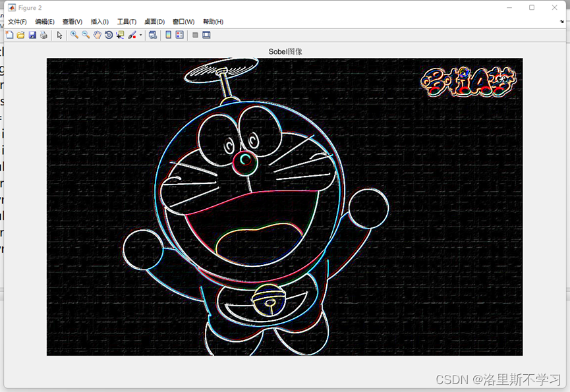Enable the Rotate 3D tool
The height and width of the screenshot is (392, 570).
pos(108,35)
